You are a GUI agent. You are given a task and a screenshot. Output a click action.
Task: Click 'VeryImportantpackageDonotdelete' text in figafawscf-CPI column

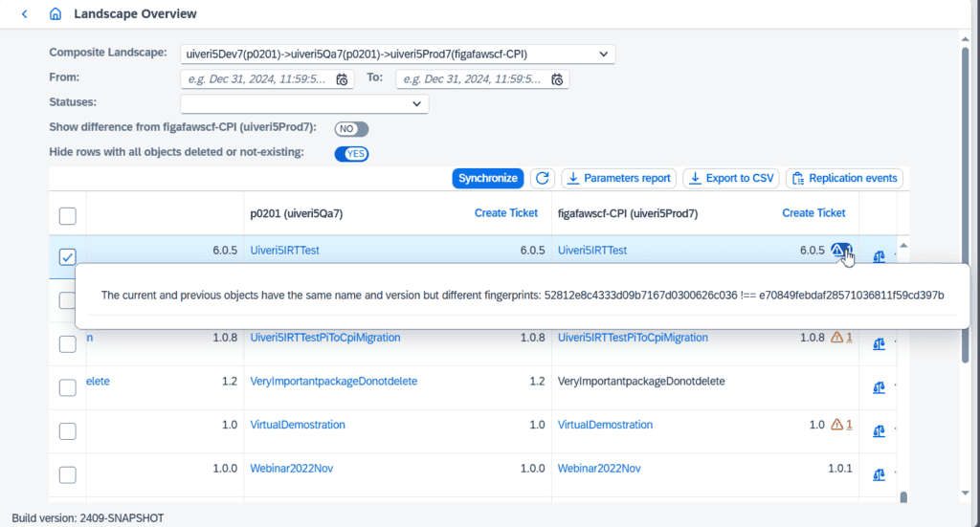(641, 382)
